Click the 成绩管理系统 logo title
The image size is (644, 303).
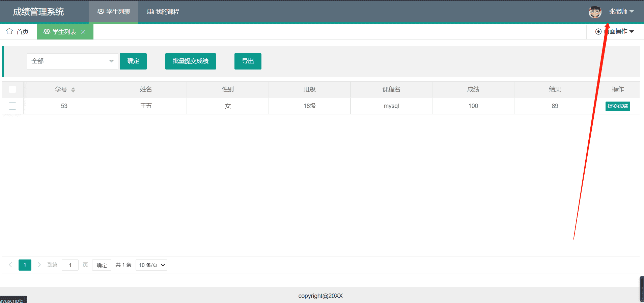point(38,12)
